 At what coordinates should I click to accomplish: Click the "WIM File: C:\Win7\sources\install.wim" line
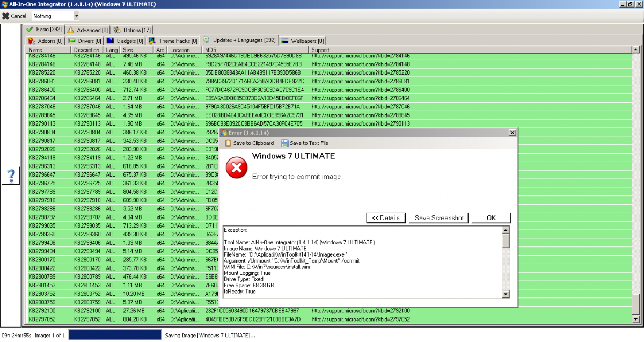(x=267, y=267)
